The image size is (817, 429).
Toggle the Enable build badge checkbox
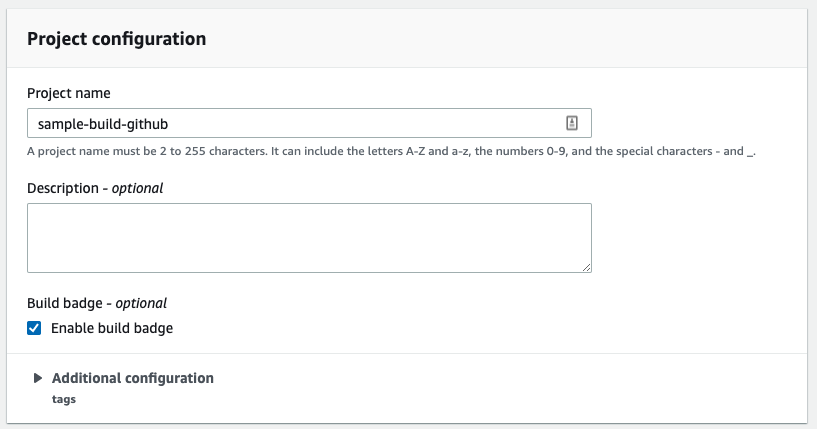click(34, 327)
